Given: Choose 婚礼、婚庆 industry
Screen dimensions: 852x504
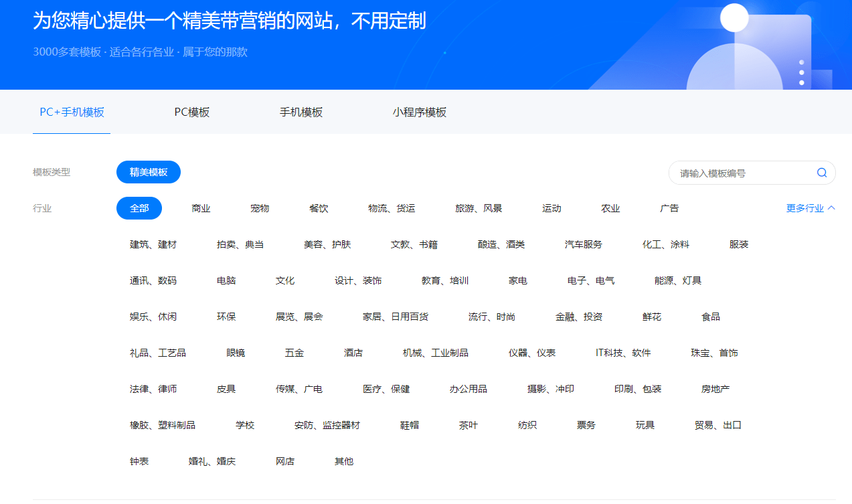Looking at the screenshot, I should pyautogui.click(x=212, y=461).
